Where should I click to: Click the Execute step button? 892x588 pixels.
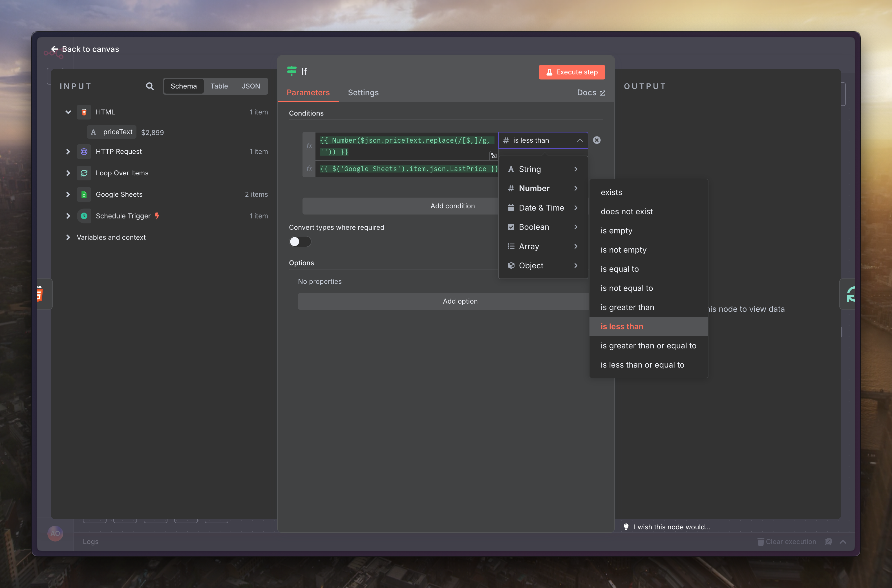click(x=571, y=72)
